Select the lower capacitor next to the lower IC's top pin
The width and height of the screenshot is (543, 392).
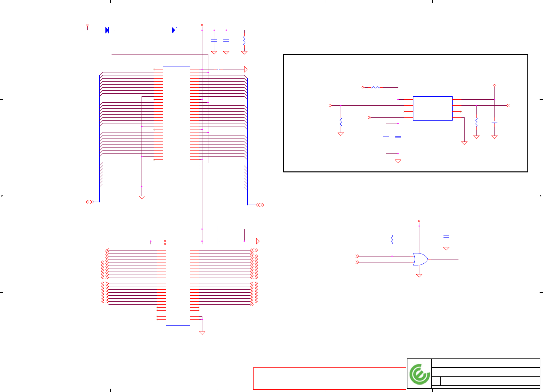[x=218, y=241]
